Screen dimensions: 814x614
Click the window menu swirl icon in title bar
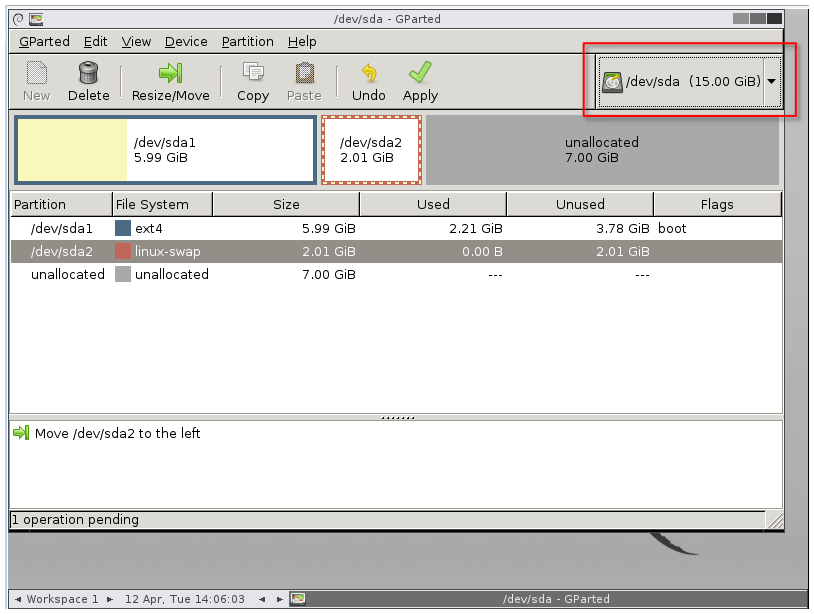point(18,20)
